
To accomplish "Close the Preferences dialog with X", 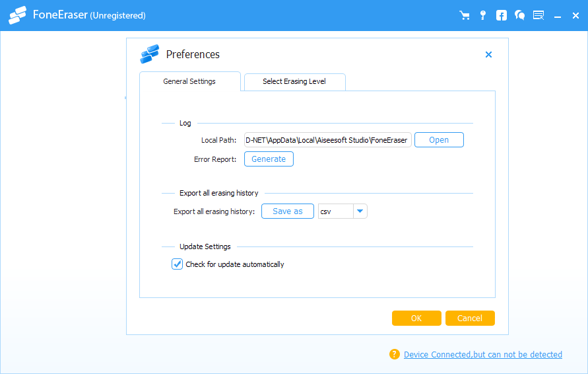I will pos(488,54).
